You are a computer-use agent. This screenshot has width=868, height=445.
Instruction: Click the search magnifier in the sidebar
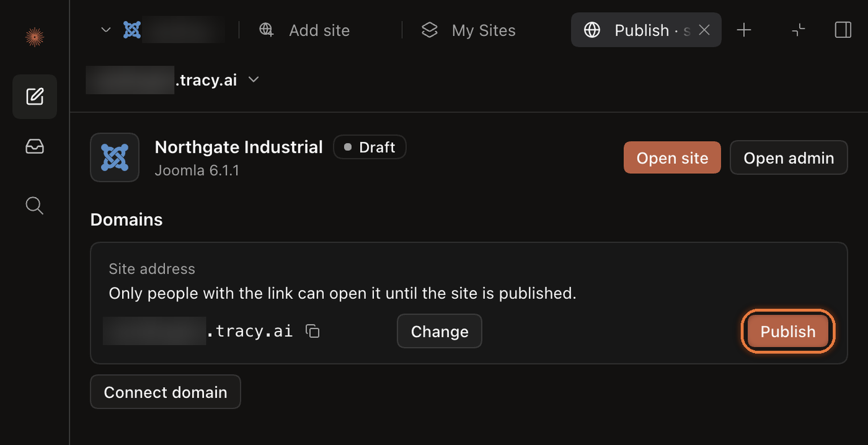(x=35, y=205)
